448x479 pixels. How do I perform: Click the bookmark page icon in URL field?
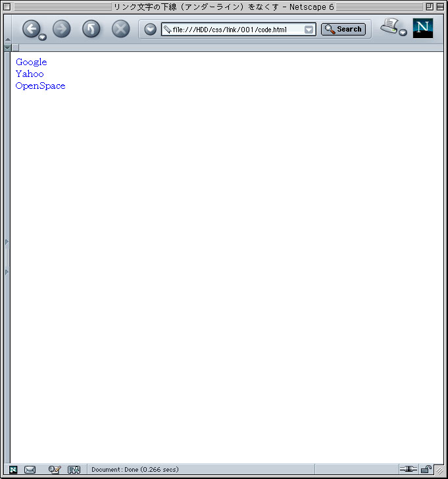(167, 30)
